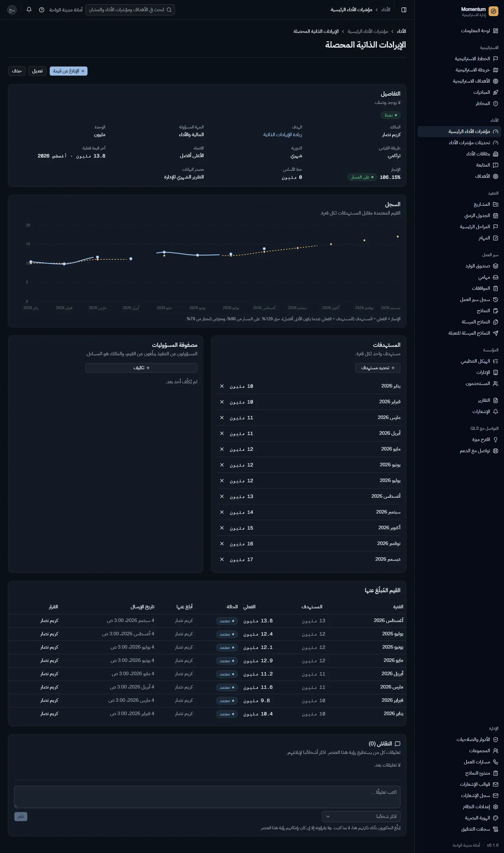
Task: Click the حذف delete button
Action: point(17,71)
